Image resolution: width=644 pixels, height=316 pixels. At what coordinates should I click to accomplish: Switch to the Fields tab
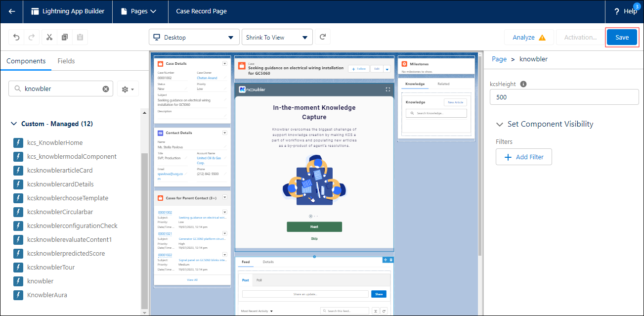click(x=66, y=61)
